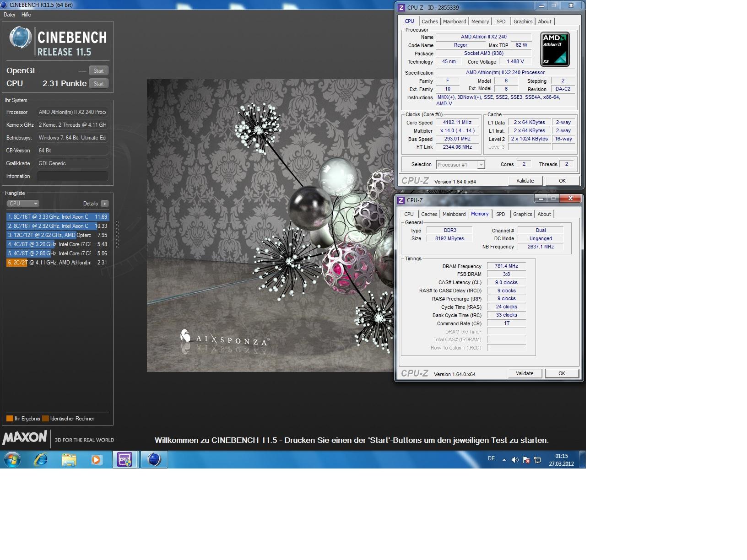
Task: Click the Cinebench sphere logo icon
Action: 21,38
